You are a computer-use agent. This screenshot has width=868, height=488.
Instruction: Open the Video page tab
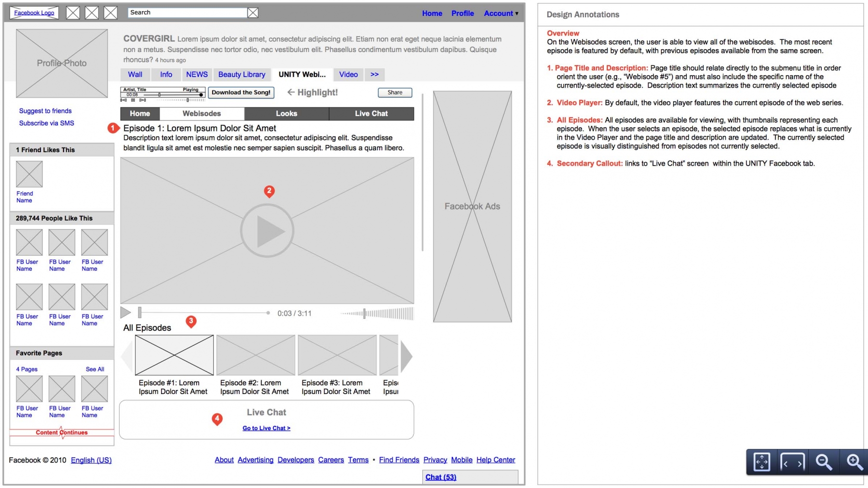coord(348,75)
